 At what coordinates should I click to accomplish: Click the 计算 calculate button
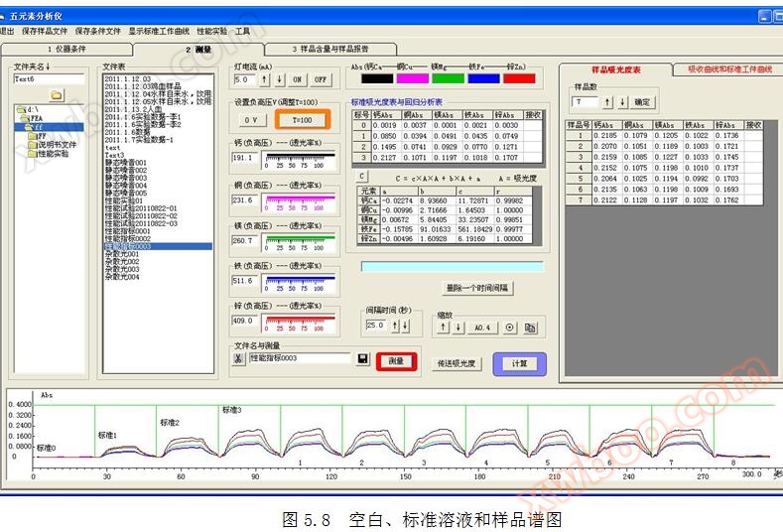(519, 363)
